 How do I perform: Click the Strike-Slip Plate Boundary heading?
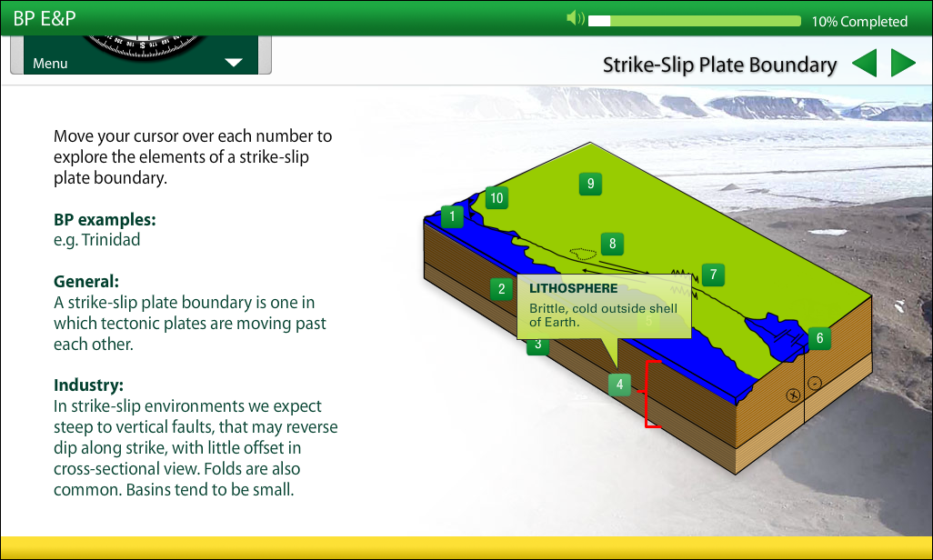[719, 65]
